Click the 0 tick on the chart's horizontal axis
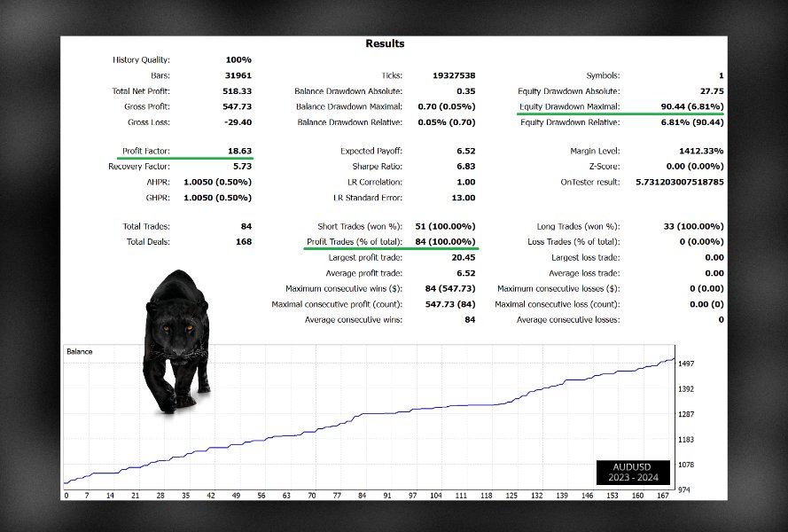The height and width of the screenshot is (532, 788). click(x=66, y=496)
